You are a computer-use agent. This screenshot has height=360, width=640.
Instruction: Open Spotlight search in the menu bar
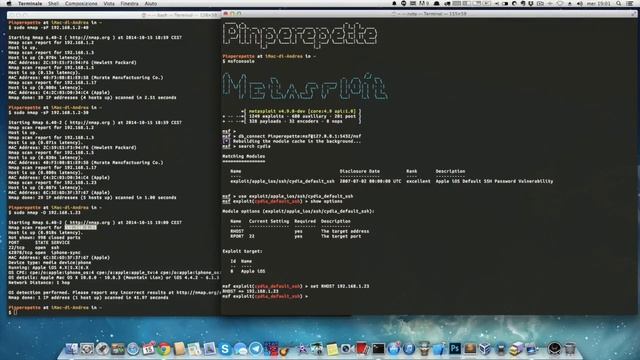[619, 3]
